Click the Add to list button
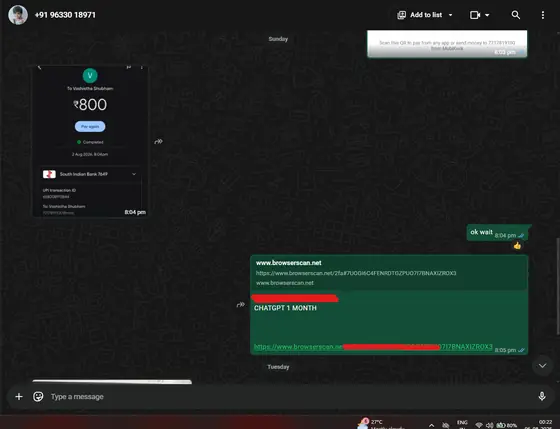Image resolution: width=560 pixels, height=429 pixels. pos(420,15)
